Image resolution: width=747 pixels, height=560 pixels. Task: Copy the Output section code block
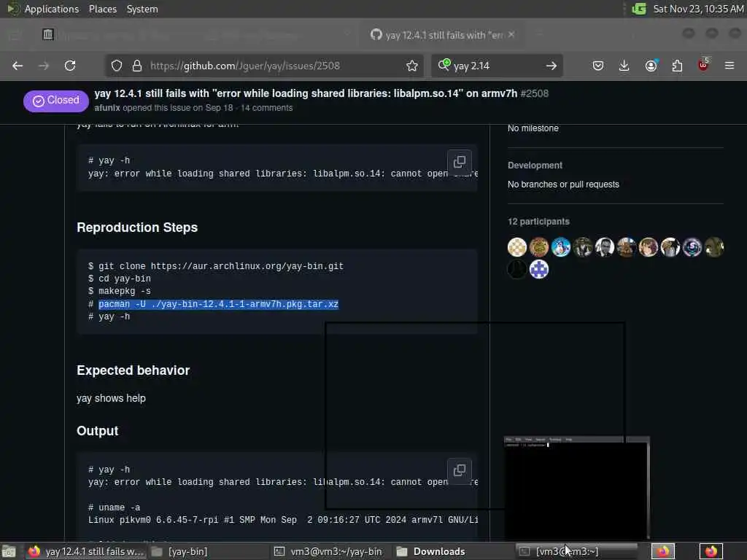pos(460,470)
